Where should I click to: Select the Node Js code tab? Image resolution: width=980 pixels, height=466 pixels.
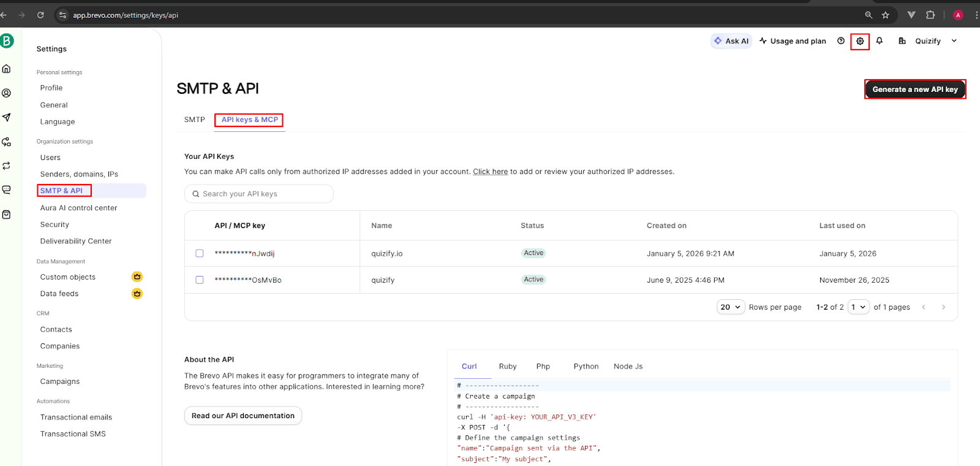[628, 367]
